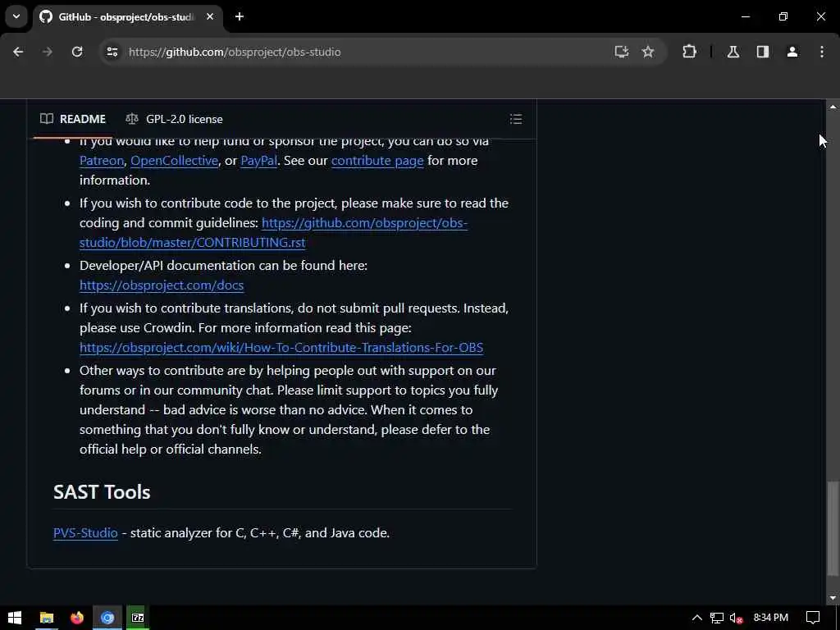Click the page scrollbar thumb
The width and height of the screenshot is (840, 630).
pos(833,527)
